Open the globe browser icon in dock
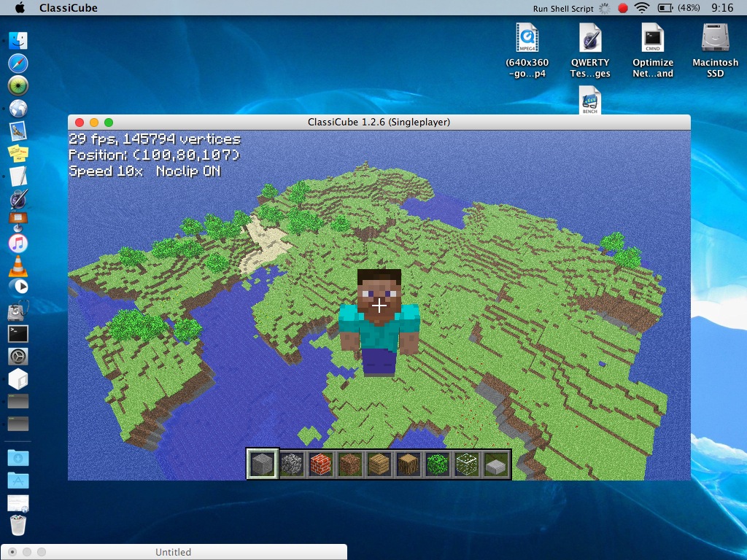This screenshot has width=747, height=560. [18, 109]
